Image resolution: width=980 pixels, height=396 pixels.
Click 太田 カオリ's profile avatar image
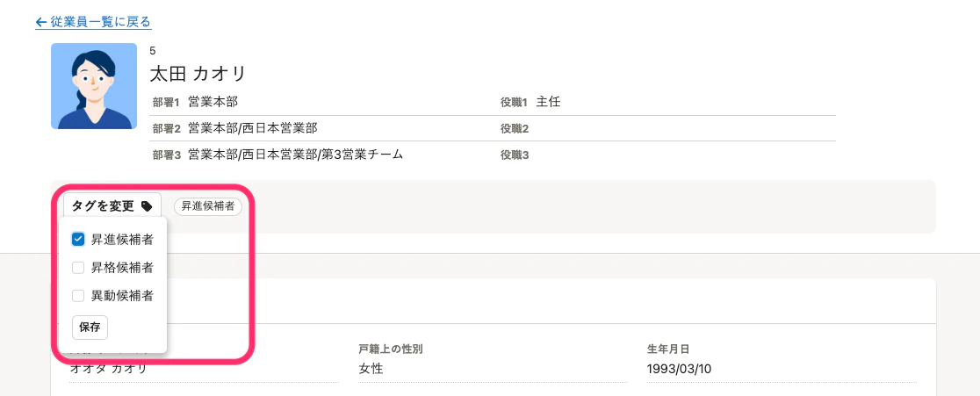point(94,86)
